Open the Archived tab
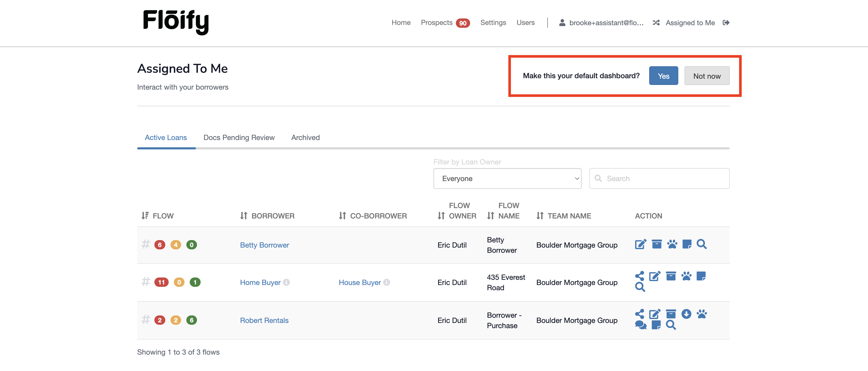868x371 pixels. (305, 137)
